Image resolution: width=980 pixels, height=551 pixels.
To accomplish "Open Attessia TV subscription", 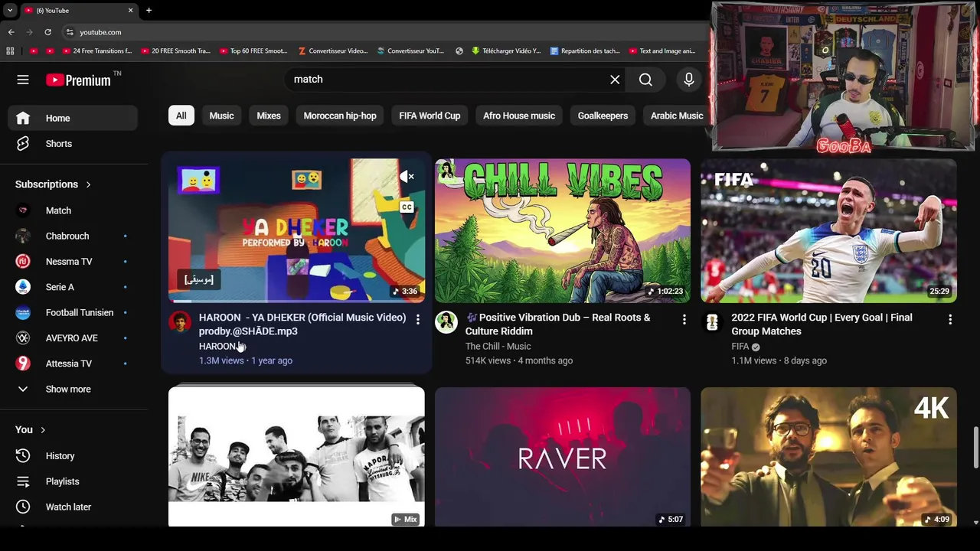I will [73, 364].
